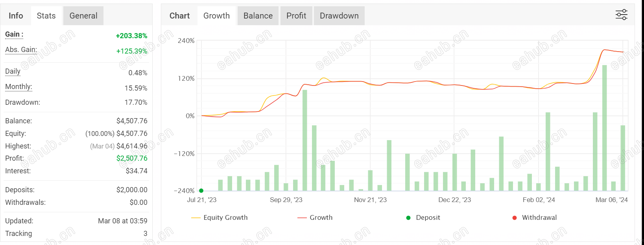Viewport: 644px width, 245px height.
Task: Toggle the Growth legend red line
Action: click(302, 218)
